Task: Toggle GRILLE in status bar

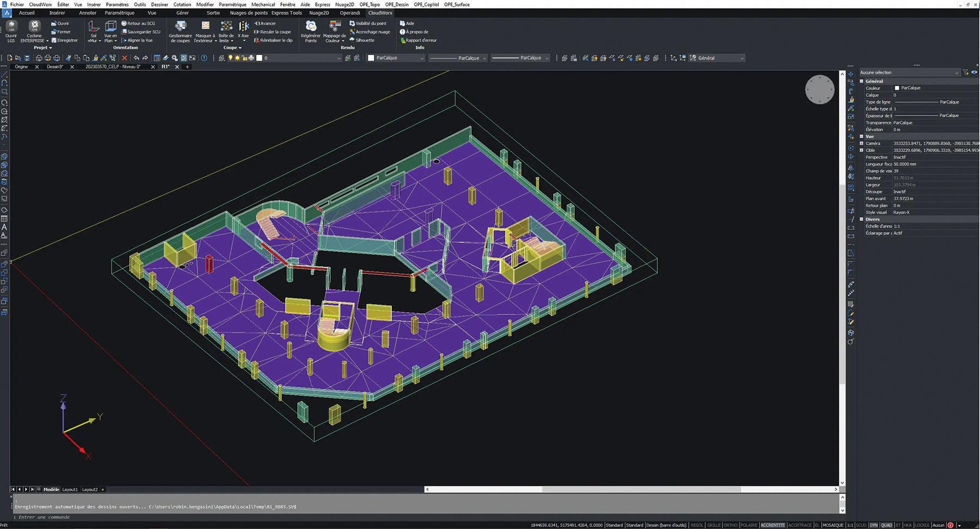Action: tap(714, 525)
